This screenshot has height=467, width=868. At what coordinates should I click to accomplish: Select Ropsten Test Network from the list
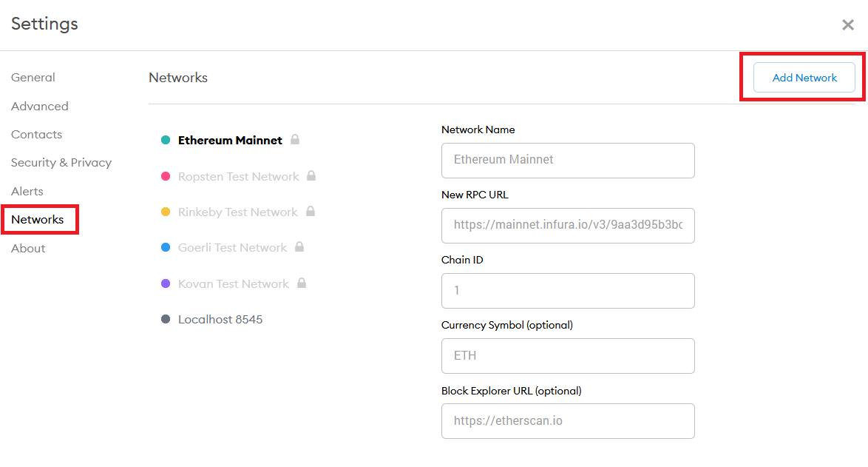tap(239, 177)
